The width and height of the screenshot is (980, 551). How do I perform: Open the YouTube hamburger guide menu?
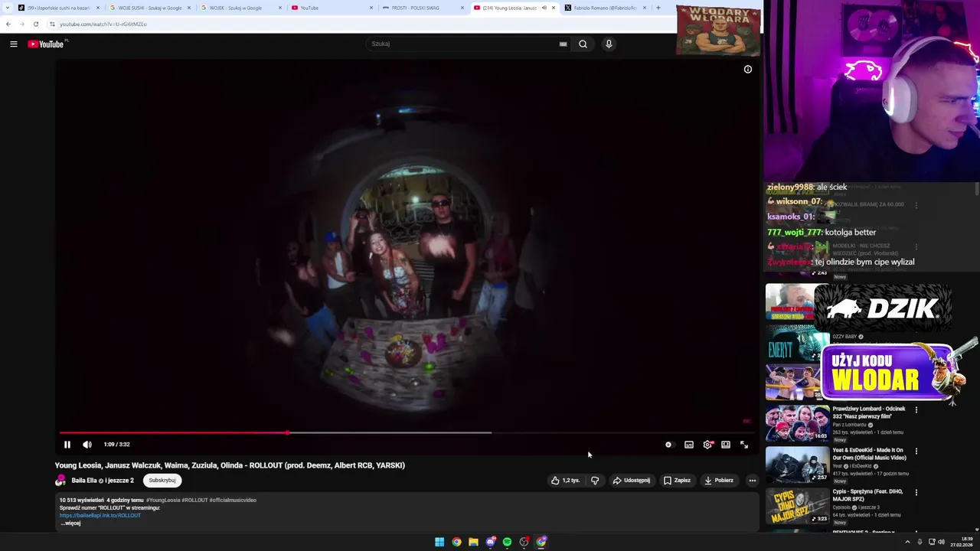(13, 44)
